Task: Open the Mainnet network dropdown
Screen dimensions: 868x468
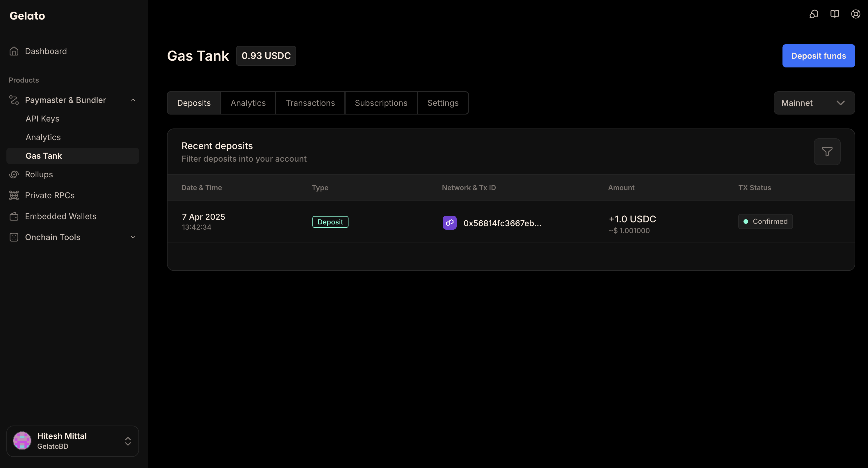Action: click(x=814, y=103)
